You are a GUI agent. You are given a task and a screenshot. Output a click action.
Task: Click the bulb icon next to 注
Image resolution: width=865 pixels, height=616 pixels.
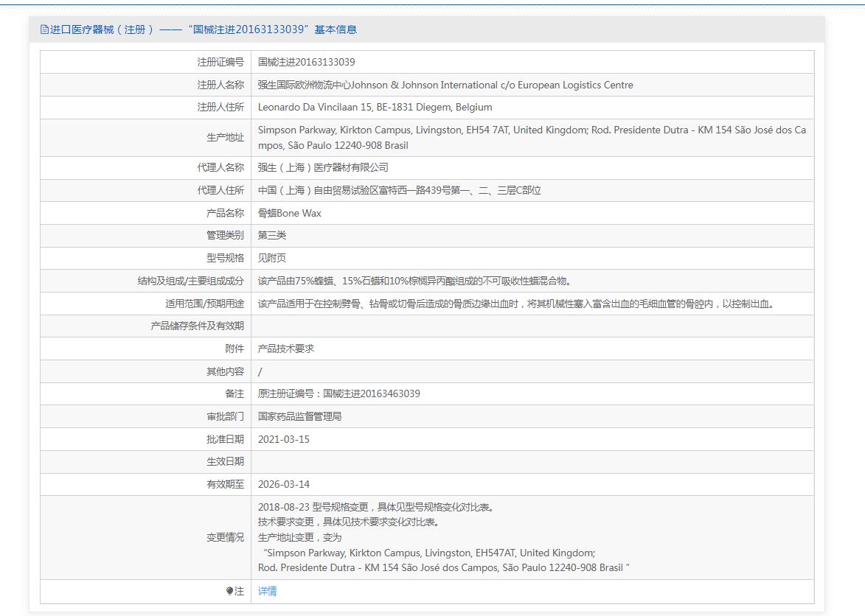229,591
